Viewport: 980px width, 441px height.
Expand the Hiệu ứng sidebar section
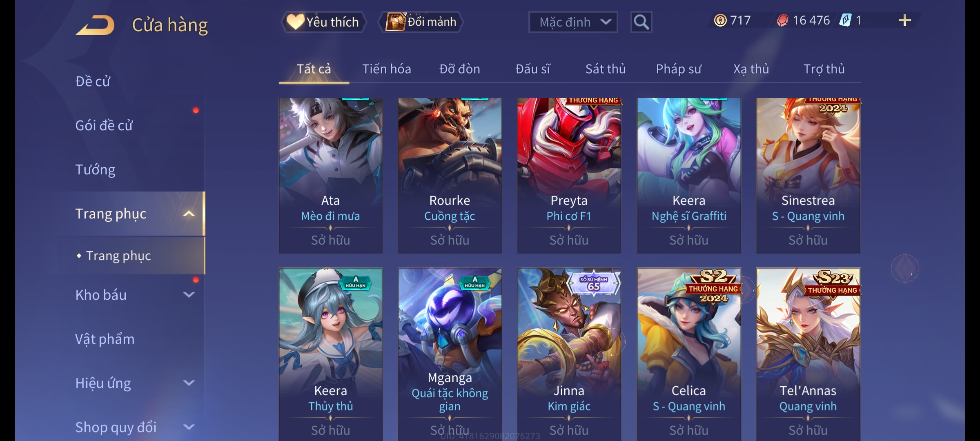point(189,383)
